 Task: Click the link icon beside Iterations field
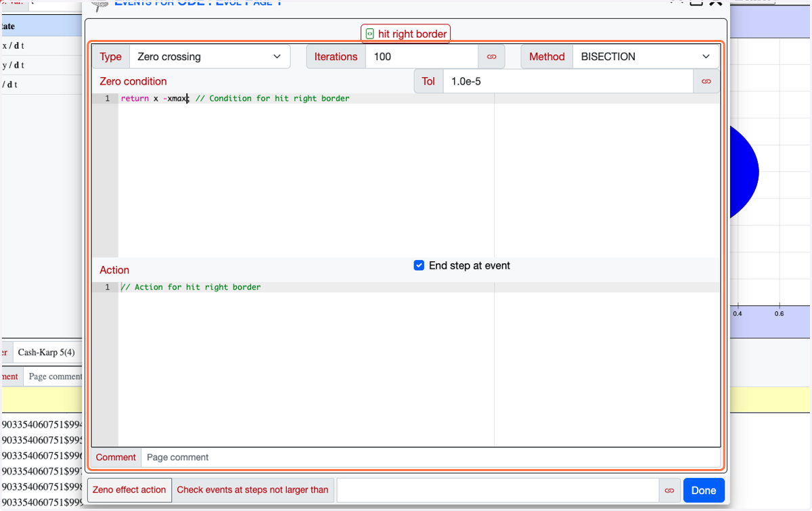coord(491,57)
